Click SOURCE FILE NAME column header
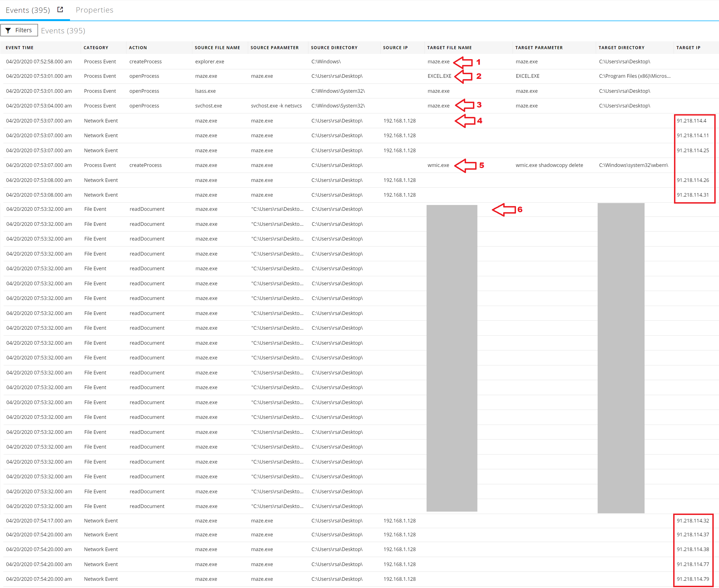The width and height of the screenshot is (719, 588). [x=217, y=48]
